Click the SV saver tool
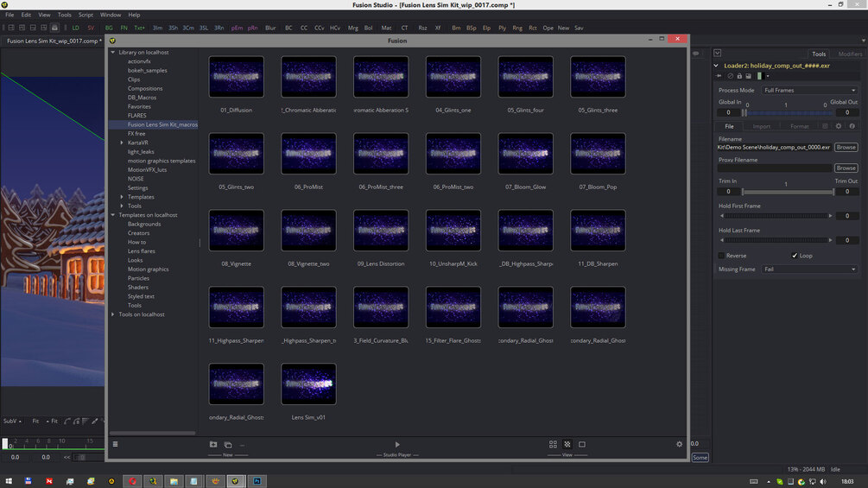This screenshot has height=488, width=868. 90,28
